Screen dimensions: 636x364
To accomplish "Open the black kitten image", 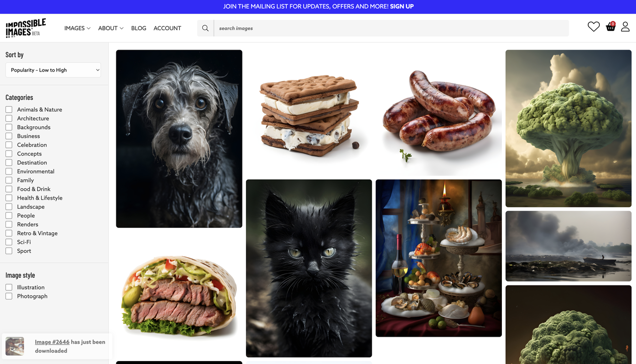I will tap(309, 268).
